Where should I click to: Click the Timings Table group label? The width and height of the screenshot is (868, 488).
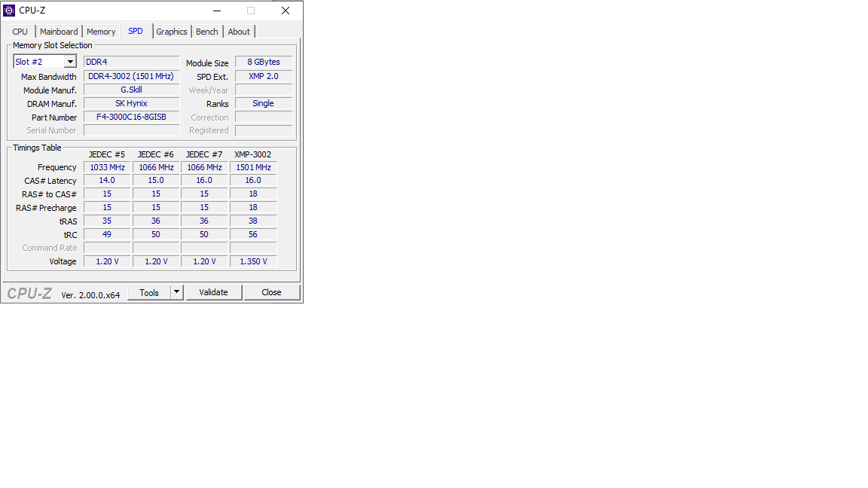tap(37, 148)
